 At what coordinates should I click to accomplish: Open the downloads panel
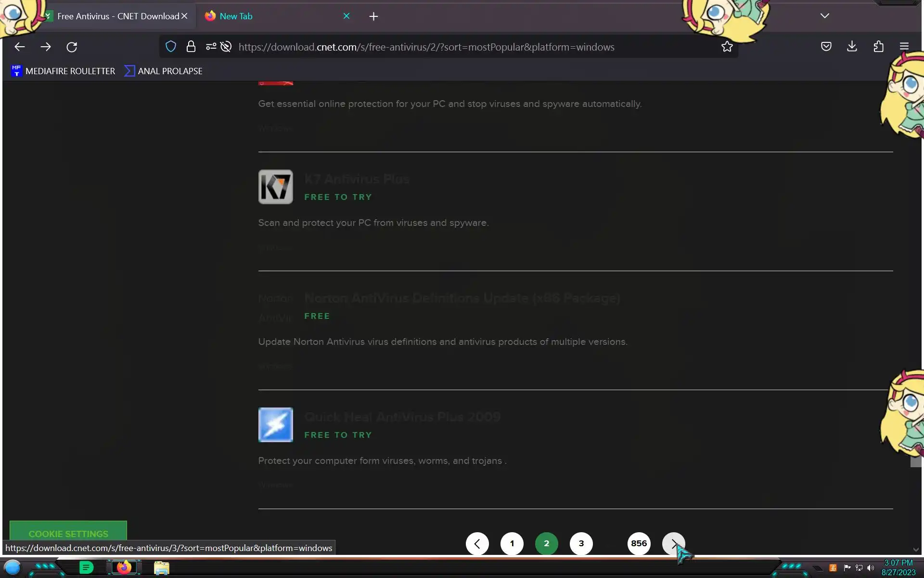pos(852,47)
